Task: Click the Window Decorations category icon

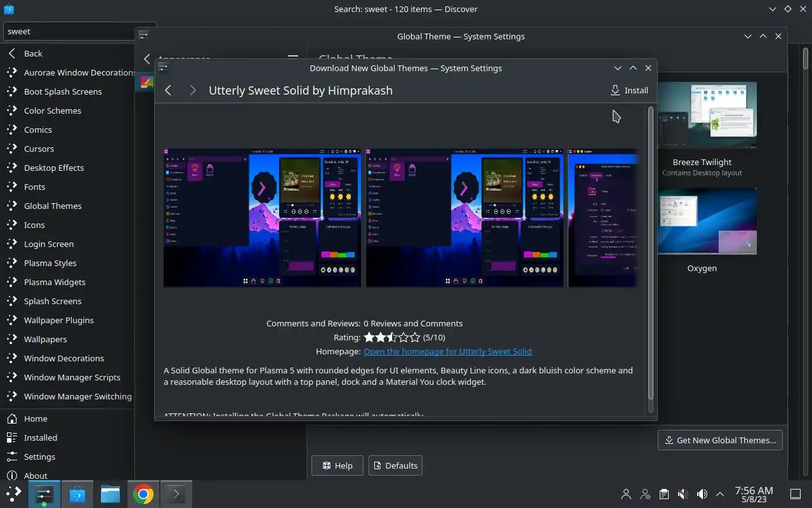Action: 12,358
